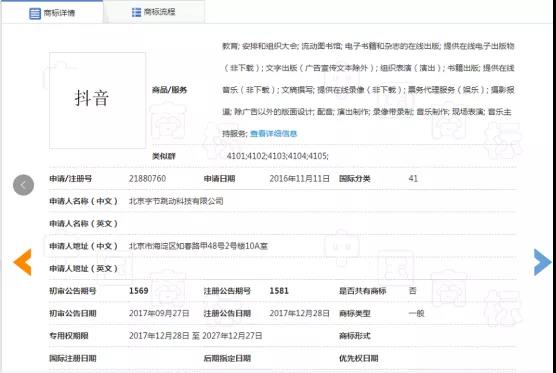This screenshot has height=373, width=556.
Task: Click the 专用权期限 label
Action: tap(69, 336)
